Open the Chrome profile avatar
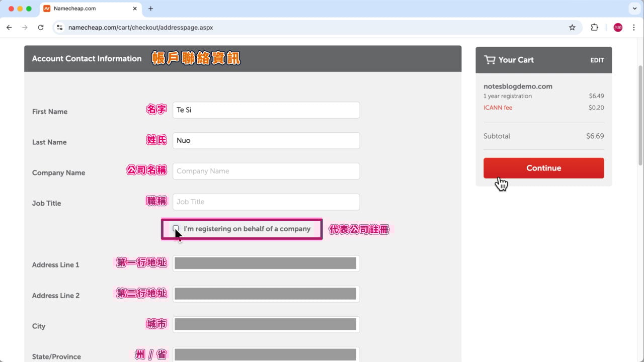The width and height of the screenshot is (644, 362). coord(618,28)
